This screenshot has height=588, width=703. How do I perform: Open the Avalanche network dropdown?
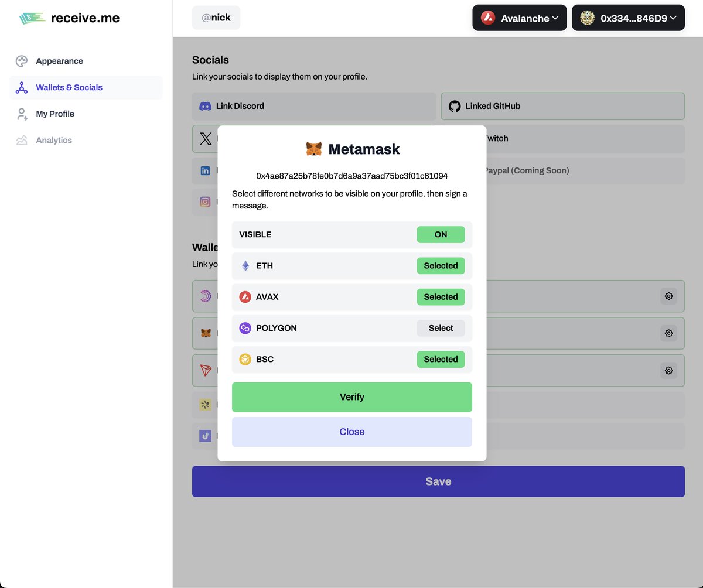click(x=520, y=18)
